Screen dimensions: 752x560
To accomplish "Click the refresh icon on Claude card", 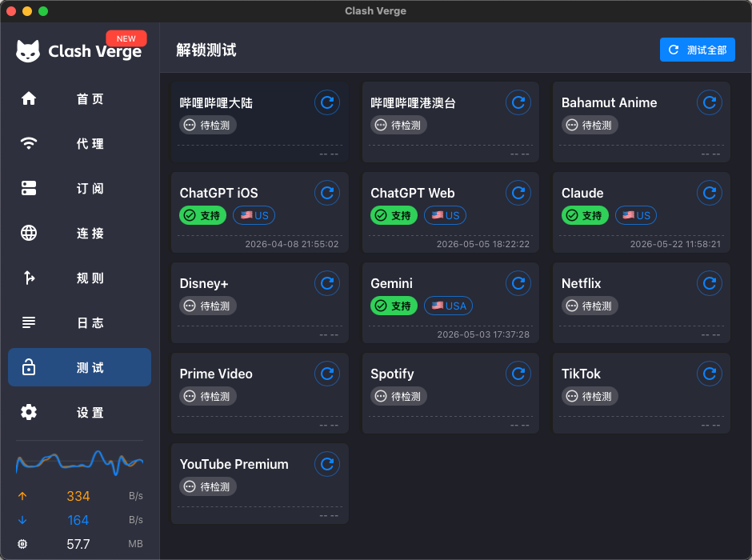I will (710, 193).
